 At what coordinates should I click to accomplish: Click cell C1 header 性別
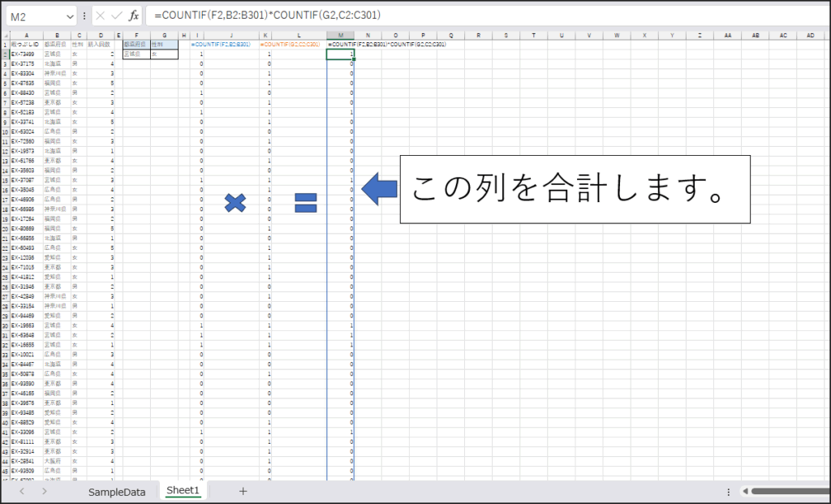point(79,45)
